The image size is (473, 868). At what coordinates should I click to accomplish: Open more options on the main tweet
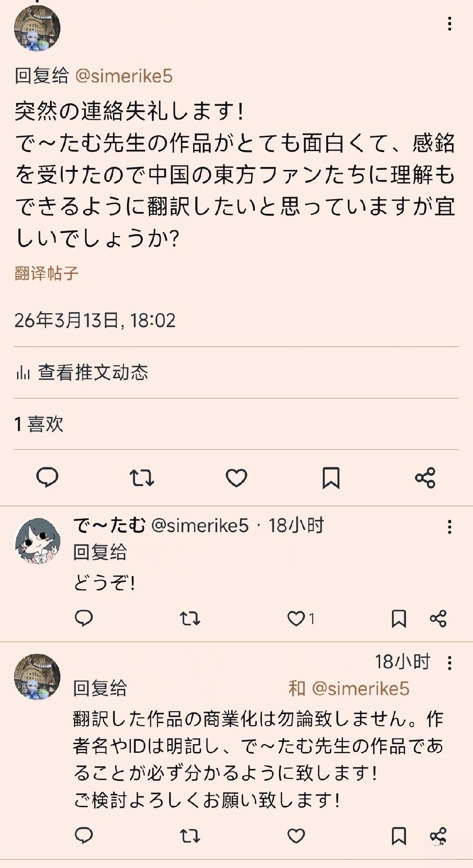[449, 24]
